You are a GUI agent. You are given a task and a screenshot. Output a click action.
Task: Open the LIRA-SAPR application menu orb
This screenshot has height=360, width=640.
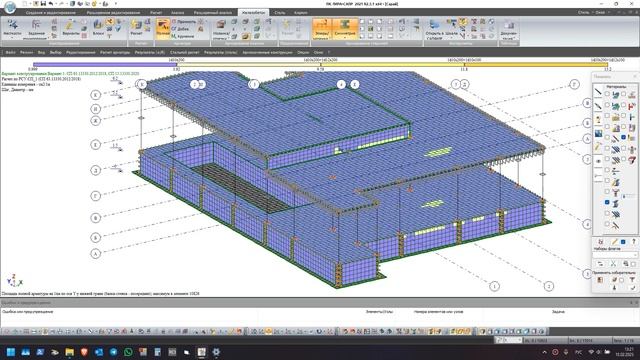pyautogui.click(x=9, y=7)
